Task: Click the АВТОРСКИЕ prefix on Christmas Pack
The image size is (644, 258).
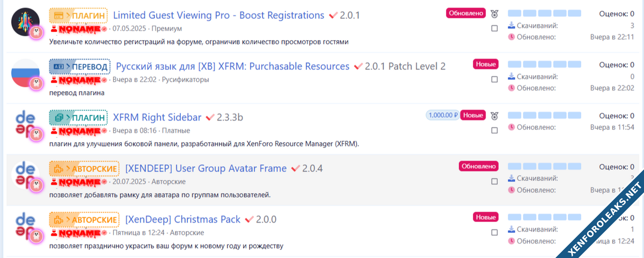Action: (84, 219)
